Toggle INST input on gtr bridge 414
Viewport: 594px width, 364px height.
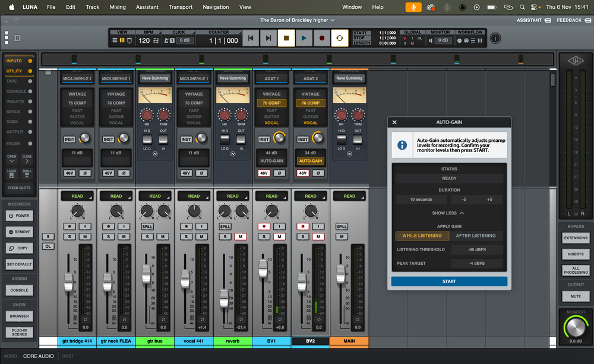[69, 140]
